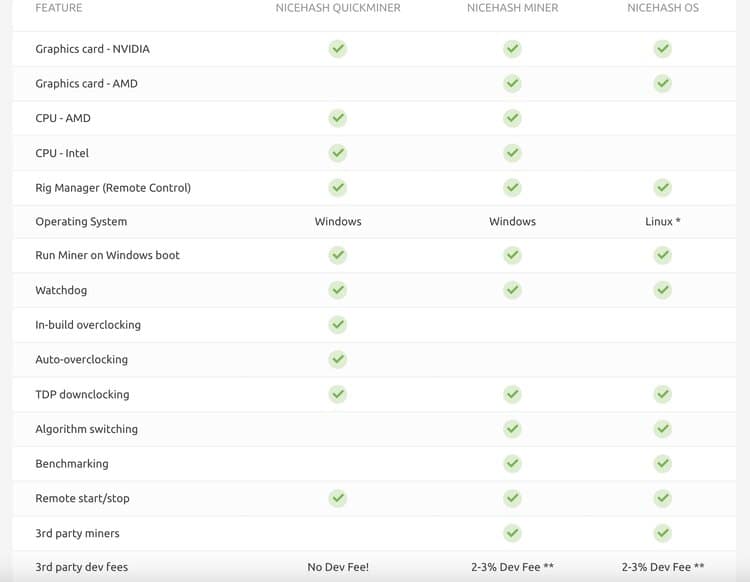
Task: Click TDP downclocking checkmark under NiceHash OS
Action: 662,394
